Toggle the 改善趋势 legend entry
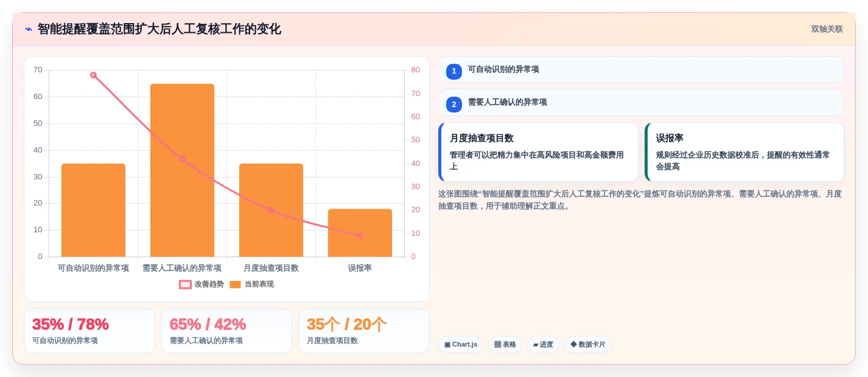 pyautogui.click(x=201, y=284)
